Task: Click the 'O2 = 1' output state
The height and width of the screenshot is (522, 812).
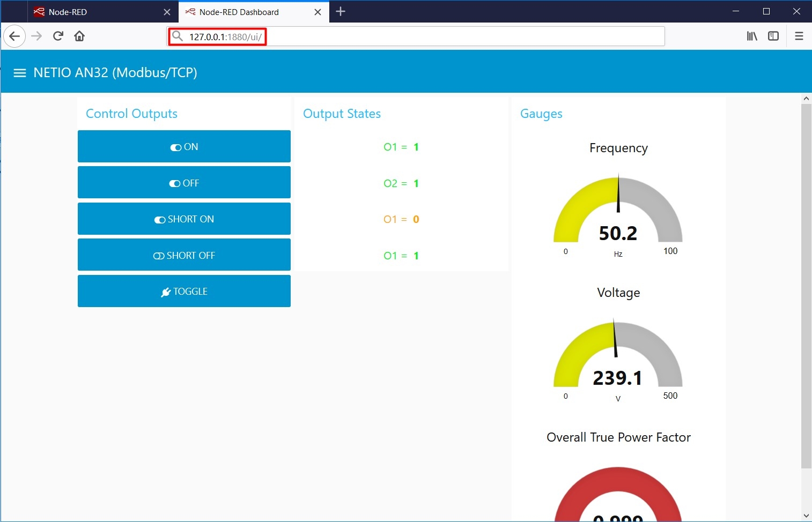Action: (401, 183)
